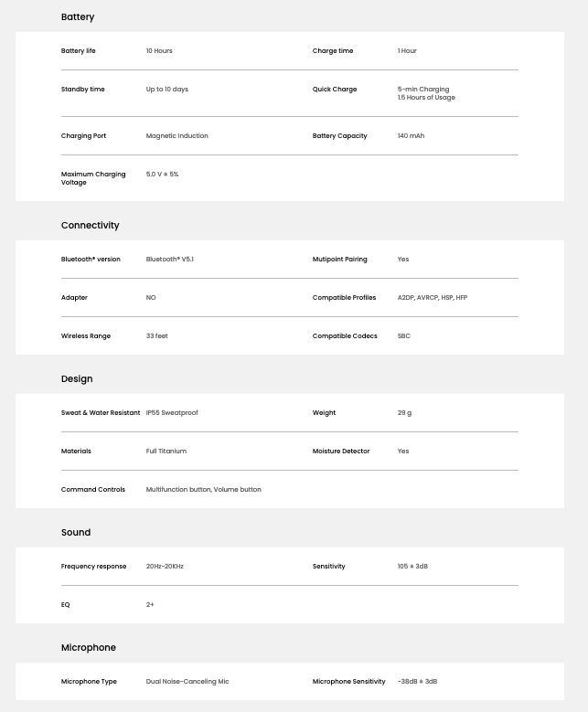Click the Wireless Range 33 feet value

(x=156, y=336)
